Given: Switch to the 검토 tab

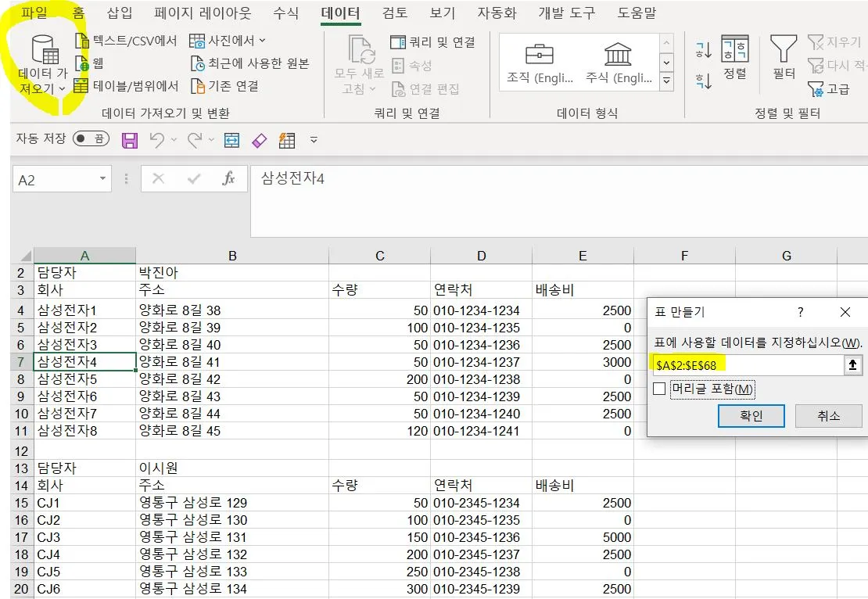Looking at the screenshot, I should point(395,13).
